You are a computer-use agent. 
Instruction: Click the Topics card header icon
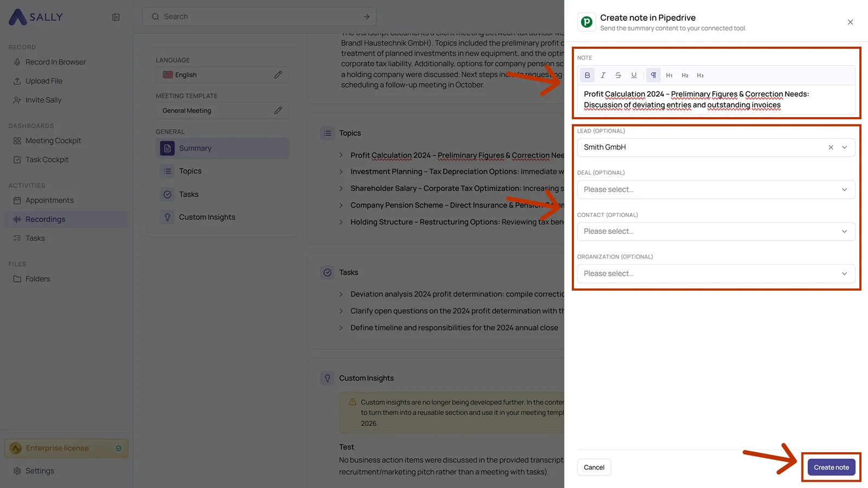pyautogui.click(x=327, y=133)
